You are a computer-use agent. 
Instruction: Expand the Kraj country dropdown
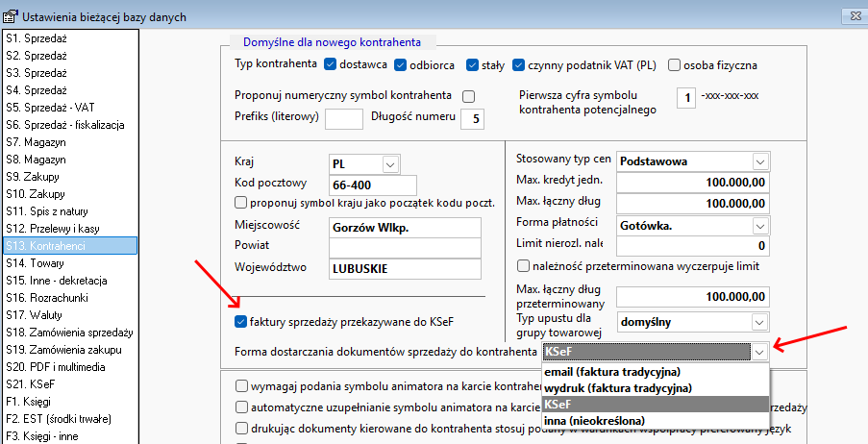[389, 162]
